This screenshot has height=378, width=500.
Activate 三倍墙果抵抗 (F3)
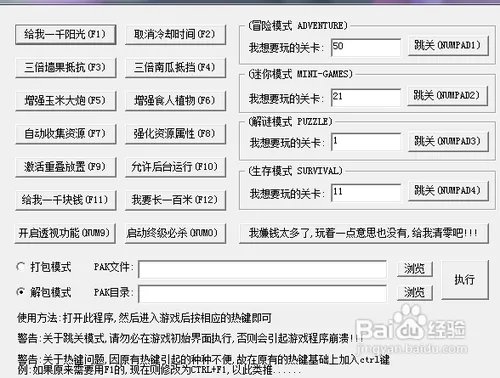coord(65,67)
